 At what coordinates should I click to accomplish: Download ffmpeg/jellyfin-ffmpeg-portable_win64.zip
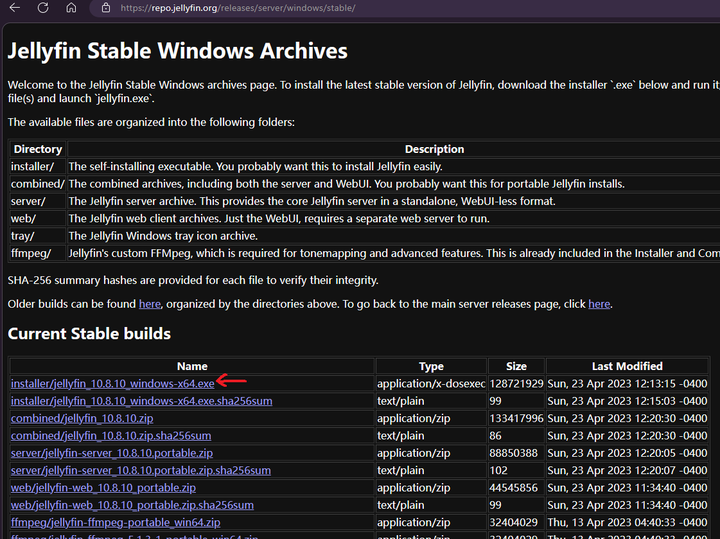pyautogui.click(x=115, y=522)
